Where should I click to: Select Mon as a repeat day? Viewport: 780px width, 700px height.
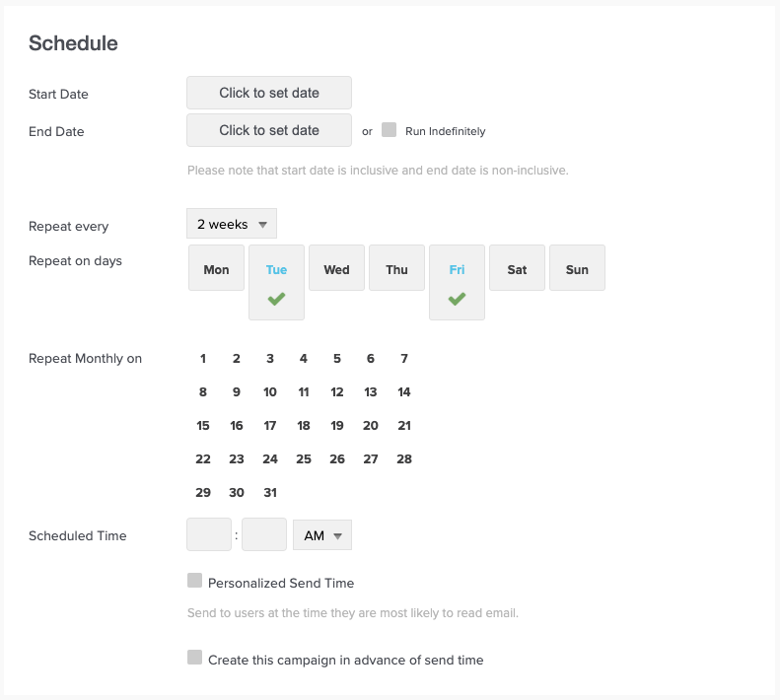(216, 269)
